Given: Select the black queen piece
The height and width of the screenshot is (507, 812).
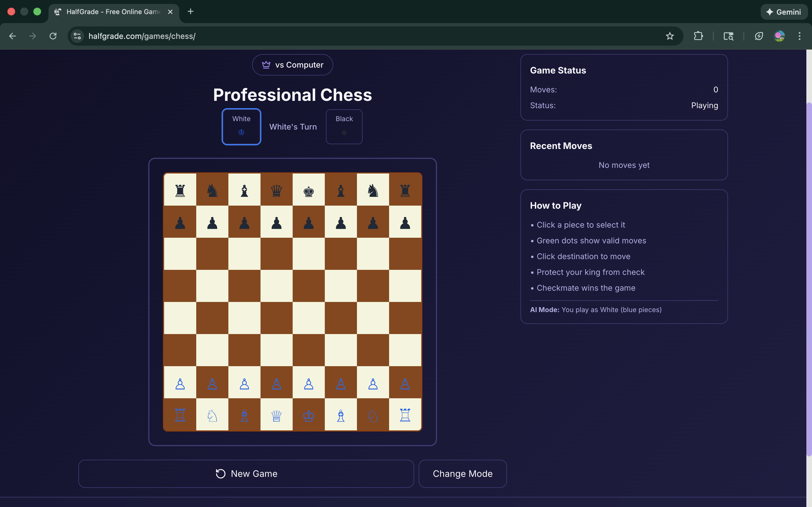Looking at the screenshot, I should [x=276, y=190].
